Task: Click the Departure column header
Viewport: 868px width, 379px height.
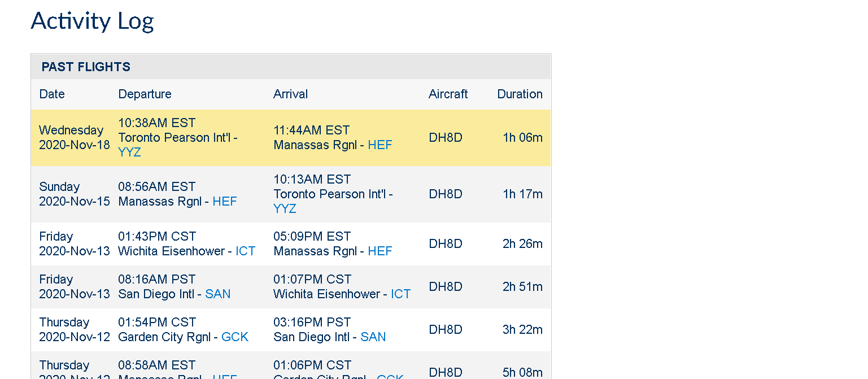Action: click(145, 94)
